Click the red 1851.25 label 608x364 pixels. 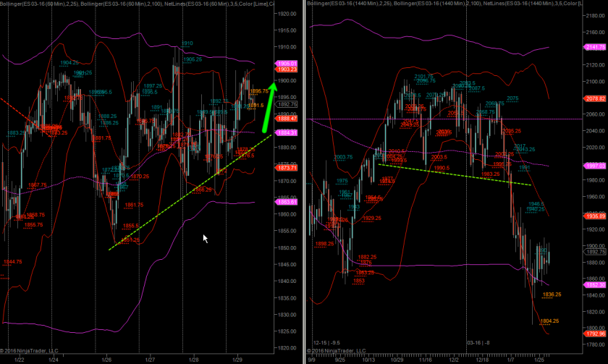click(x=130, y=240)
